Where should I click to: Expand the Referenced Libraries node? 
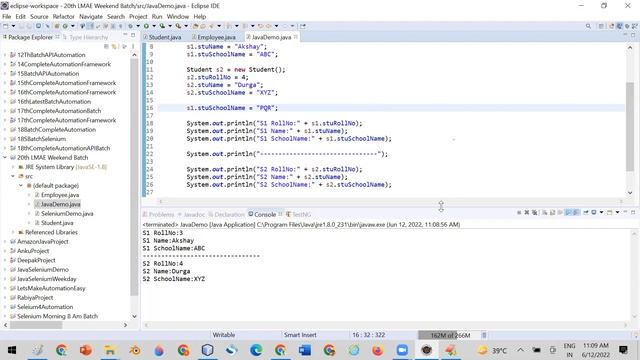click(x=13, y=232)
